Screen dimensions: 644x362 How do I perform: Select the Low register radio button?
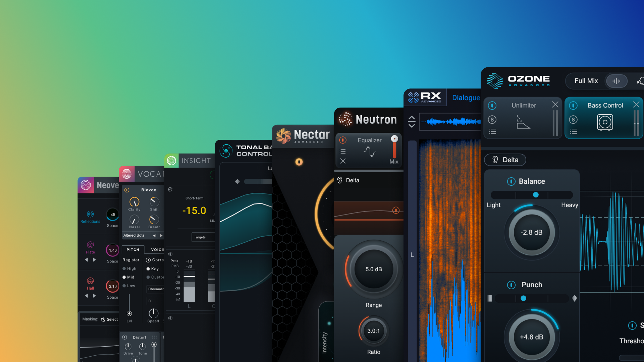point(124,286)
